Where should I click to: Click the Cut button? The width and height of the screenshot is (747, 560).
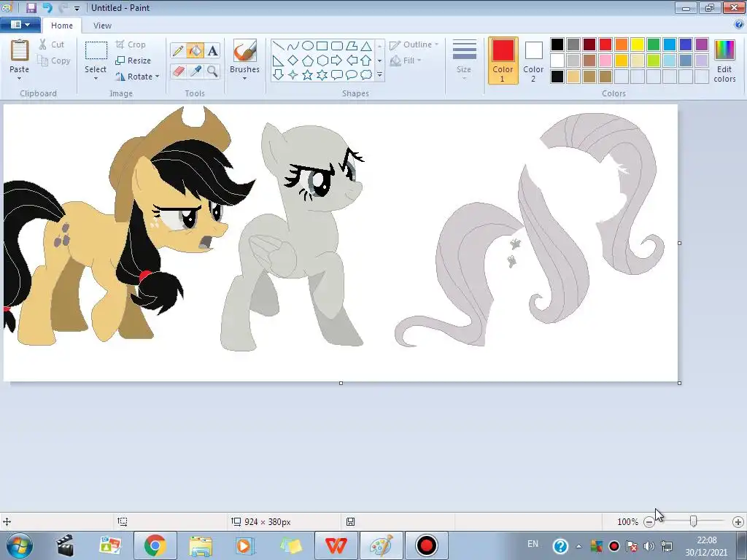[52, 44]
